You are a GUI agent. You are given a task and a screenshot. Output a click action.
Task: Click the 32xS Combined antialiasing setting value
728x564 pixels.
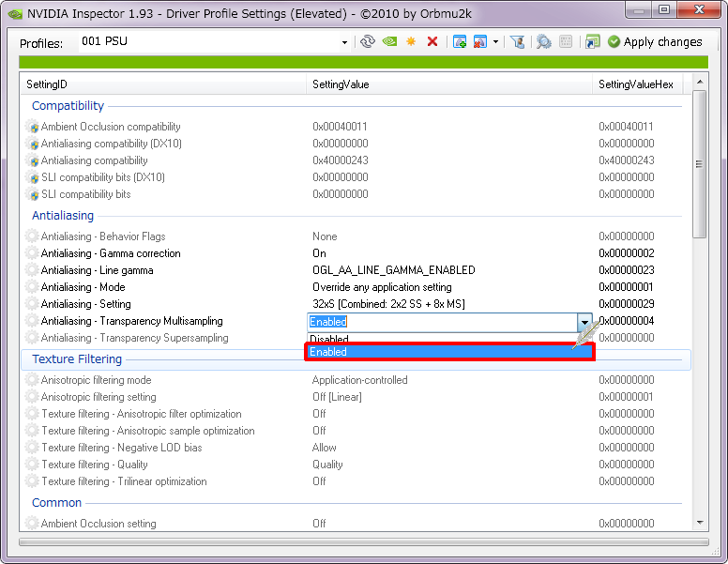tap(388, 304)
